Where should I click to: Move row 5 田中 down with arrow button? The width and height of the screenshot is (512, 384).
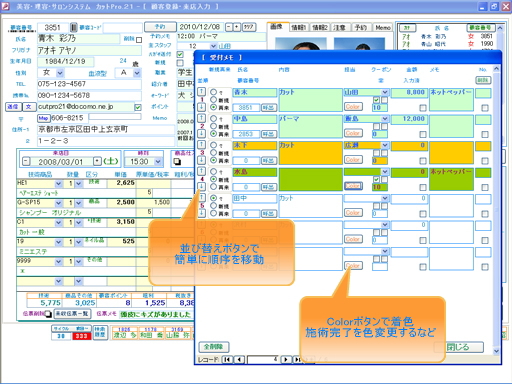coord(202,213)
